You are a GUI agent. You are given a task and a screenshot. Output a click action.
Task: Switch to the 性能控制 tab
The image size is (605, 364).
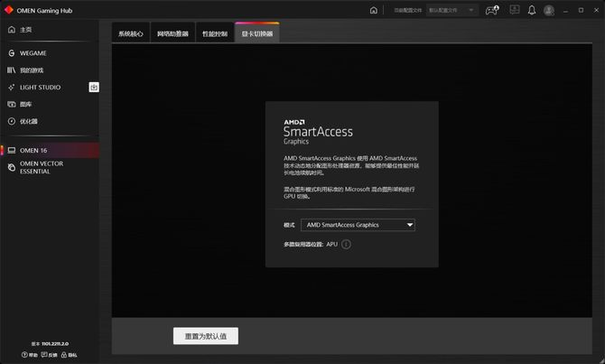(x=215, y=33)
